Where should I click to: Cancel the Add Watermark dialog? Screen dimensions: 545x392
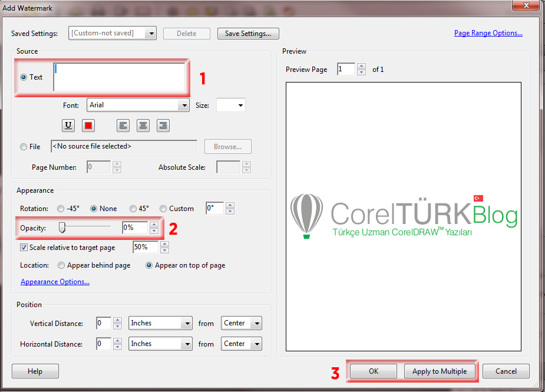[506, 371]
